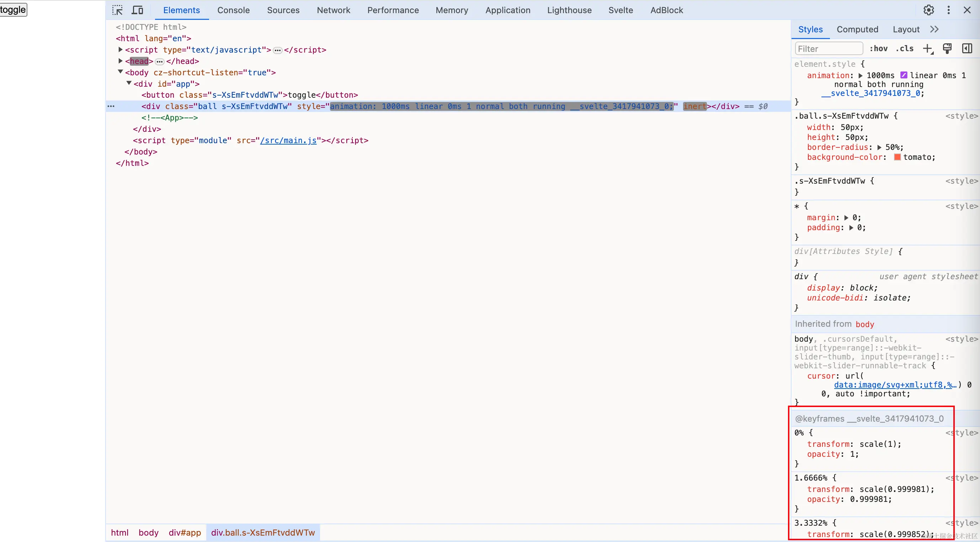Click the new style rule plus icon

(x=927, y=49)
